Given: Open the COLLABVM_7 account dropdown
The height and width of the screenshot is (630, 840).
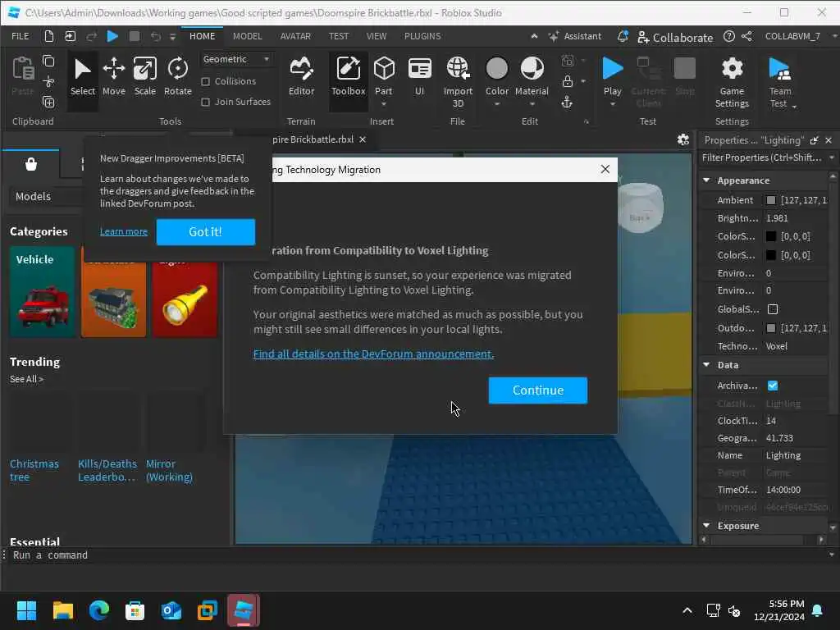Looking at the screenshot, I should (799, 36).
